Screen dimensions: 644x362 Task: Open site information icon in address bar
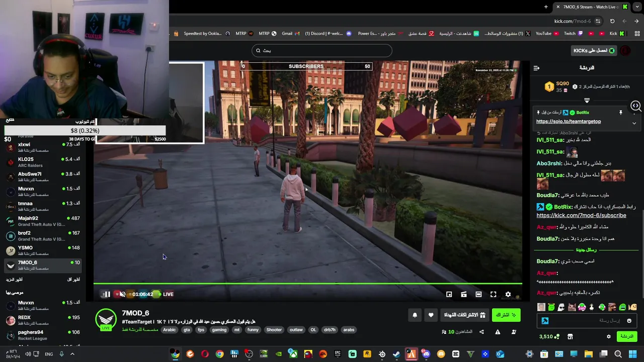pyautogui.click(x=598, y=21)
